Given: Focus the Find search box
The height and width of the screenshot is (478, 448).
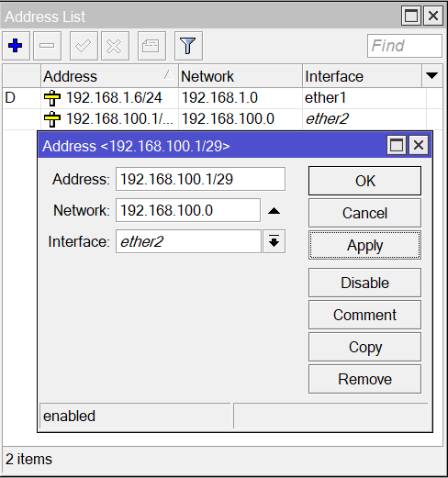Looking at the screenshot, I should tap(405, 46).
